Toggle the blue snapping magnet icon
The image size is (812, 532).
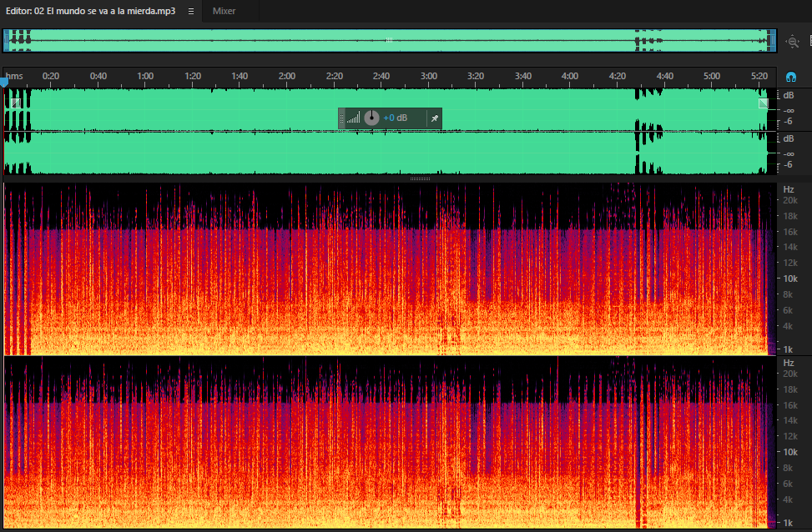coord(791,77)
